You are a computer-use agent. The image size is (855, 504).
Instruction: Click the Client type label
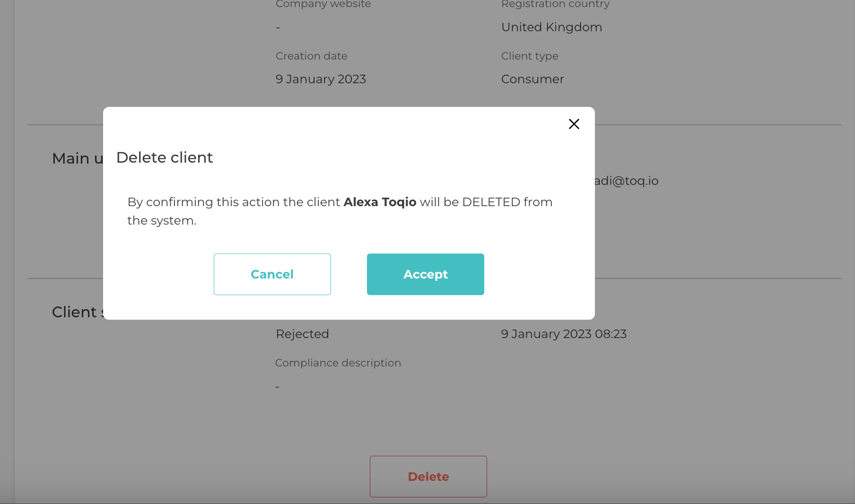[530, 56]
